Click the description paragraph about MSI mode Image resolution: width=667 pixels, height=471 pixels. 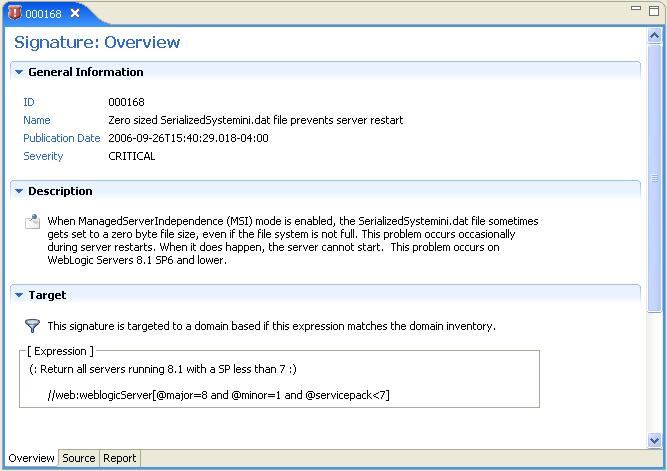(x=293, y=240)
